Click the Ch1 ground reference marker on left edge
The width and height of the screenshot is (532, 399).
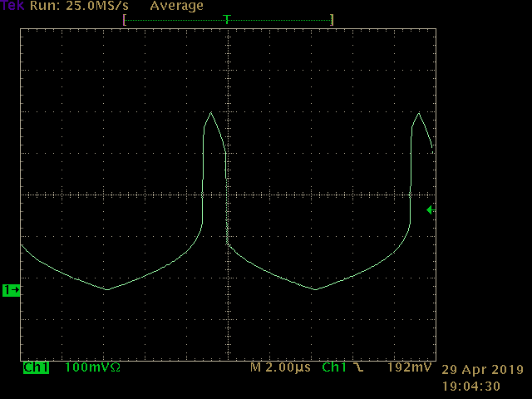tap(12, 290)
